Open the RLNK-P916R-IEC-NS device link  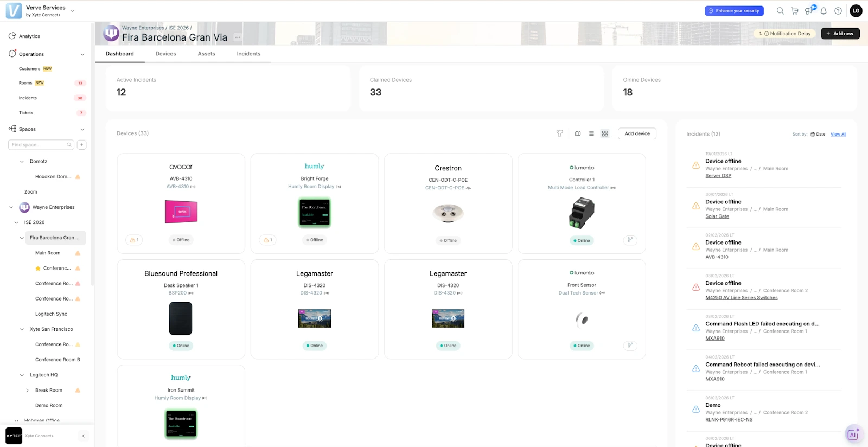pos(729,420)
